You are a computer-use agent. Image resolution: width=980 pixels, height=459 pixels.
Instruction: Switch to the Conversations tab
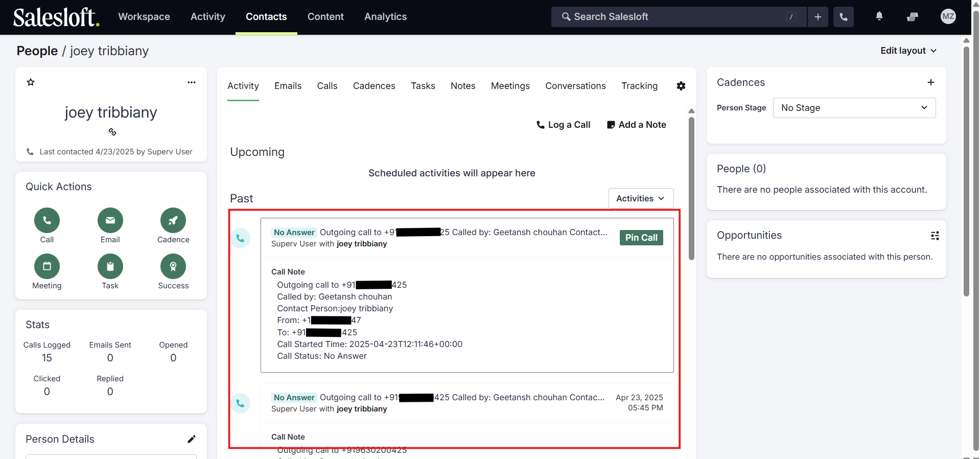click(x=575, y=86)
